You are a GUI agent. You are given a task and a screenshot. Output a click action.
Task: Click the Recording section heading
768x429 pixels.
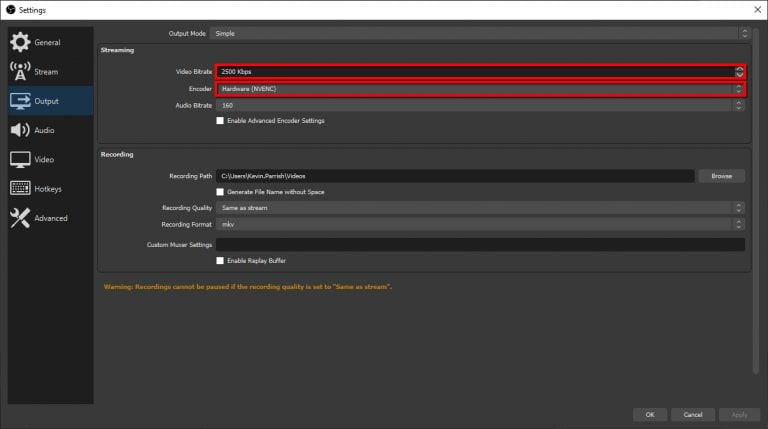pos(117,154)
